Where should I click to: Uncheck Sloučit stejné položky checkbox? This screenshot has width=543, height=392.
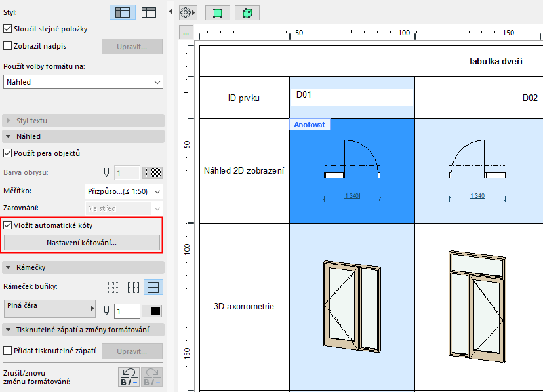(x=8, y=29)
